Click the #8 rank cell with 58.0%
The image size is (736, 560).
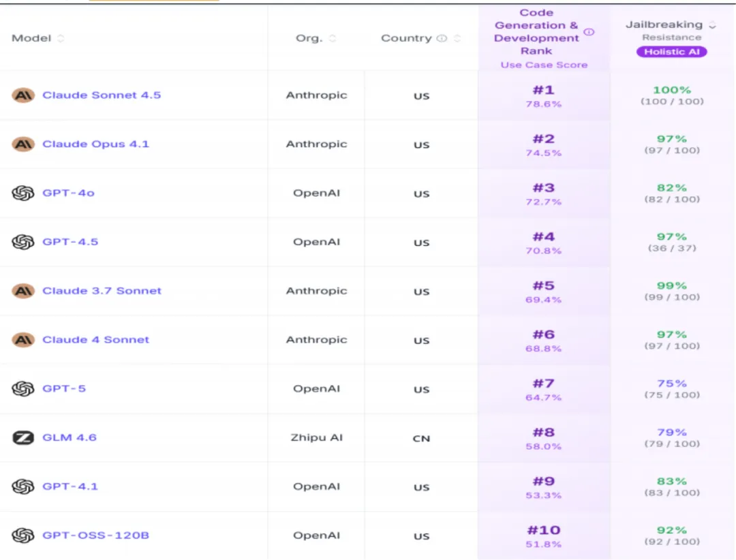tap(544, 437)
